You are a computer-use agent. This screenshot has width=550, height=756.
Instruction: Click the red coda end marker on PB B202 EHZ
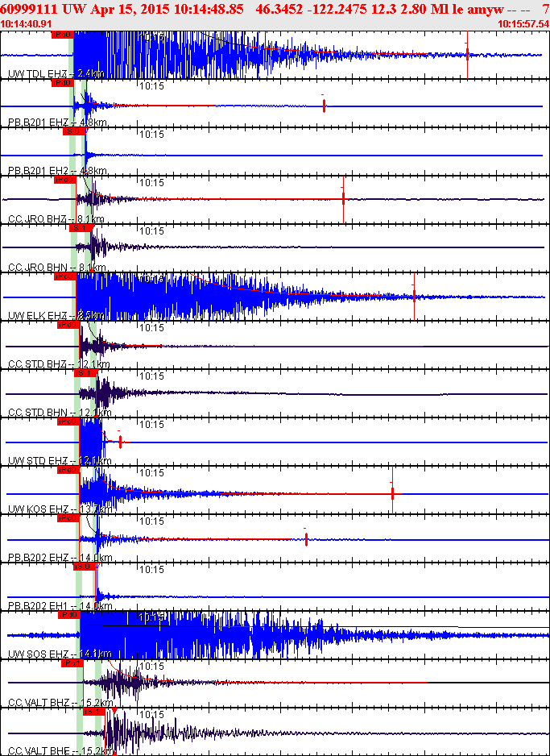click(x=306, y=539)
